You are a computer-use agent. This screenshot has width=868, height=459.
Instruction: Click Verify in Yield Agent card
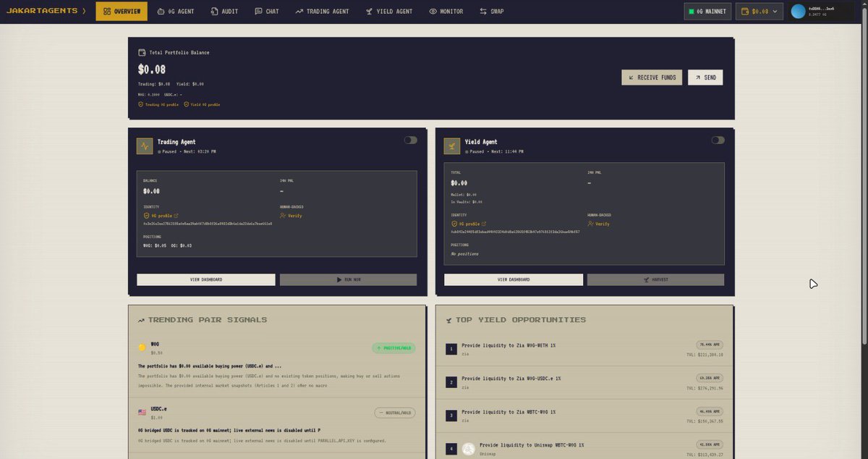[x=598, y=224]
